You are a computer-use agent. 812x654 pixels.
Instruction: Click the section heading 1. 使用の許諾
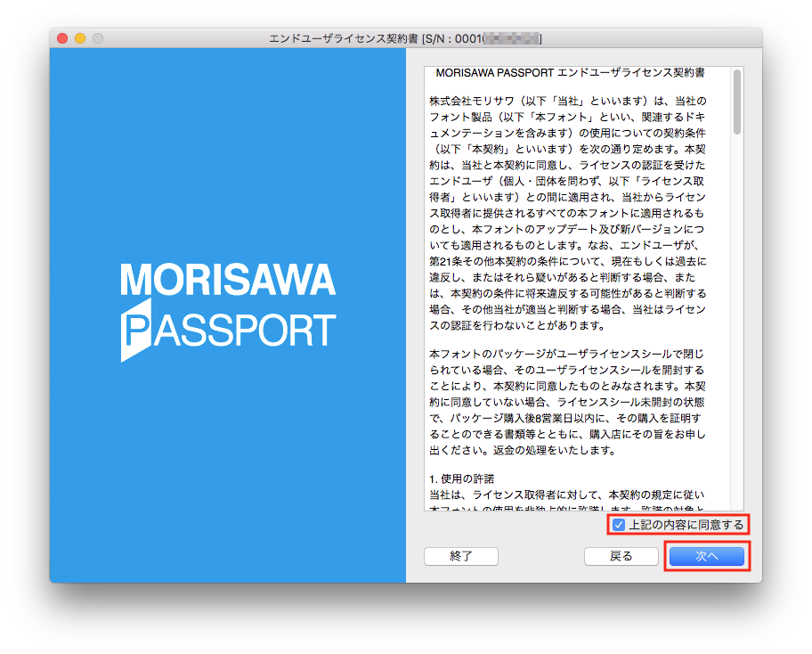(x=462, y=478)
